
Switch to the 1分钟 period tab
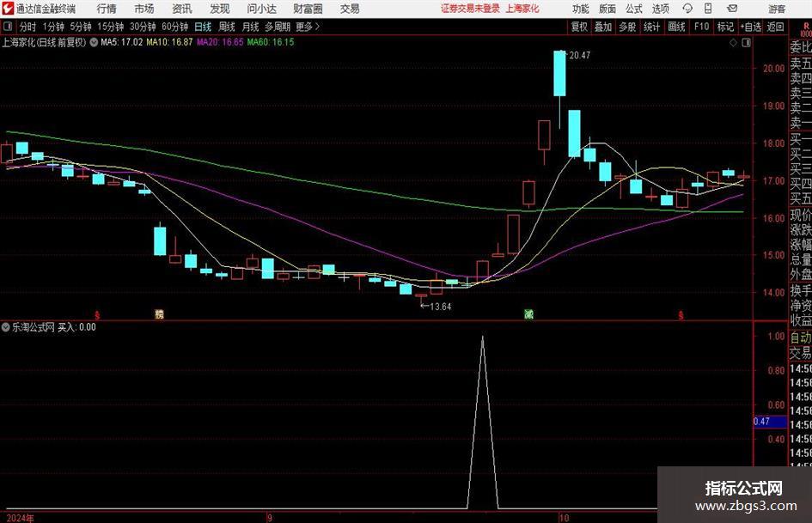point(53,27)
